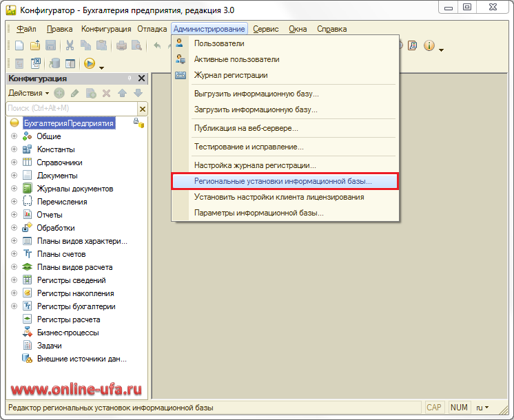
Task: Click the Syntax assistant icon
Action: tap(413, 45)
